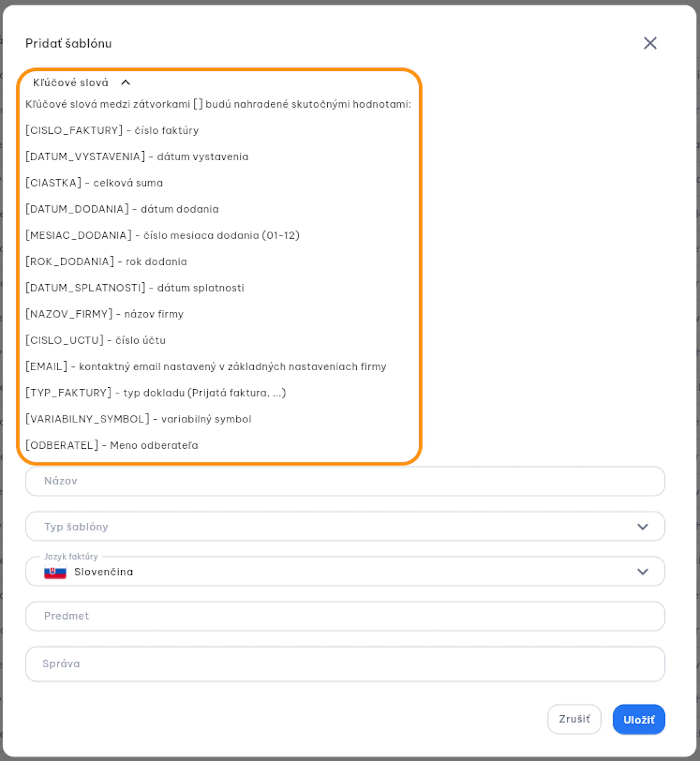Click the chevron next to Kľúčové slová
Screen dimensions: 700x761
(125, 83)
